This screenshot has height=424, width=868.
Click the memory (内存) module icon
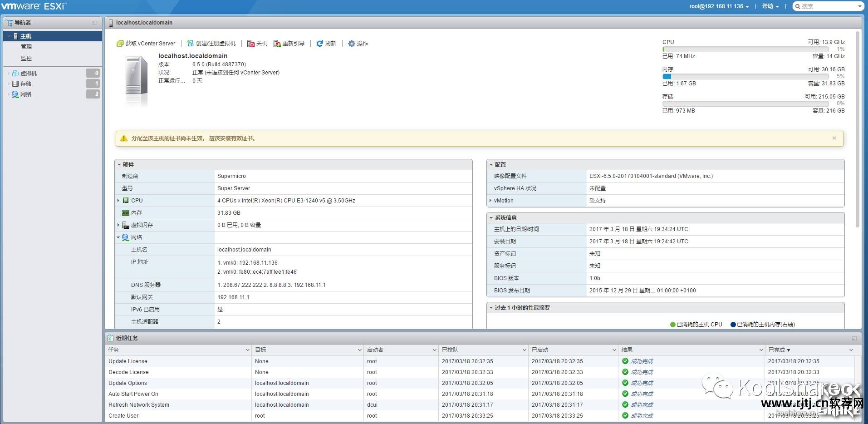click(126, 212)
